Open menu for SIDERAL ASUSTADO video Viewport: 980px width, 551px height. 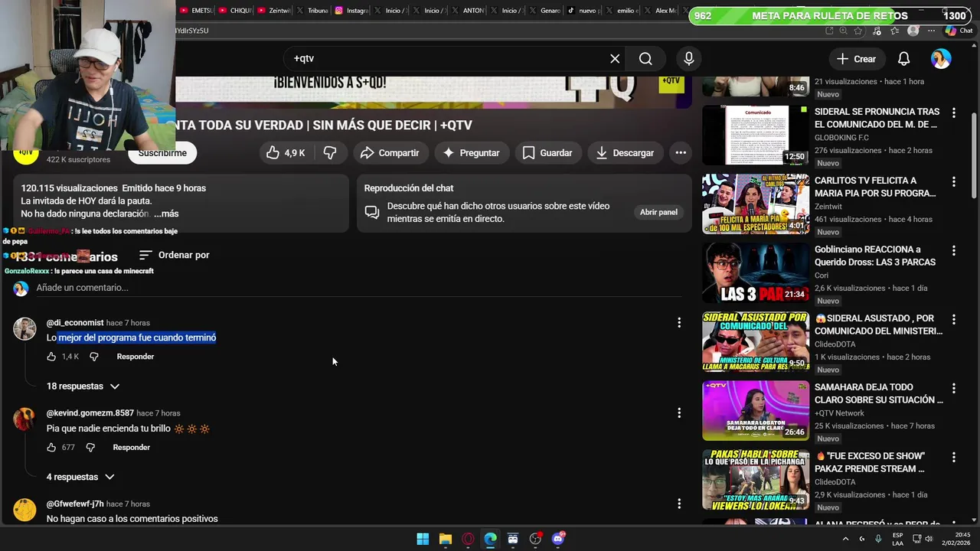tap(953, 319)
